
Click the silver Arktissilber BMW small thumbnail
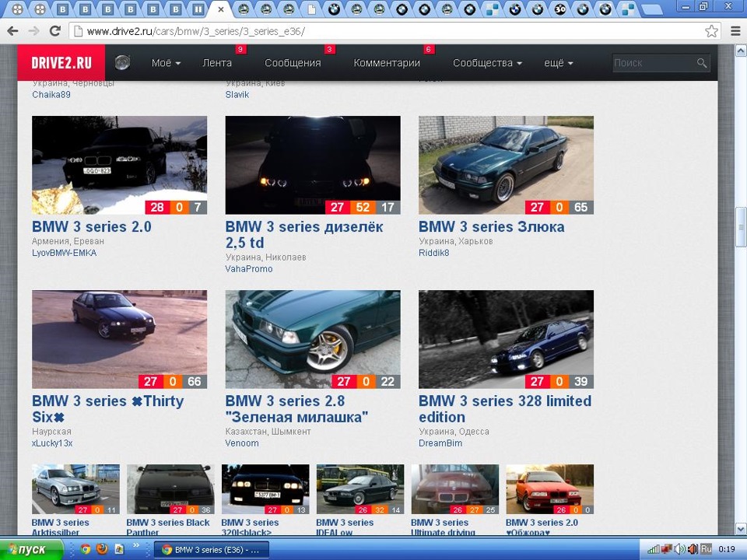pos(75,489)
